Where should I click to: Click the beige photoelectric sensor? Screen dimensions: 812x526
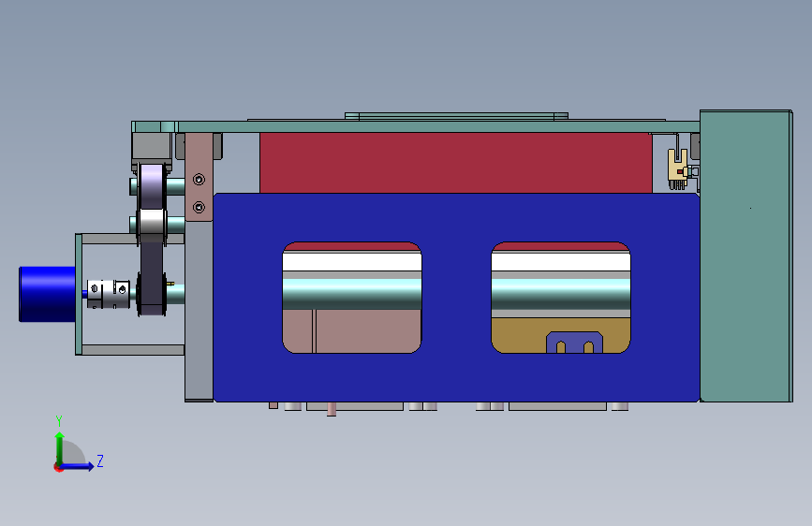(677, 168)
